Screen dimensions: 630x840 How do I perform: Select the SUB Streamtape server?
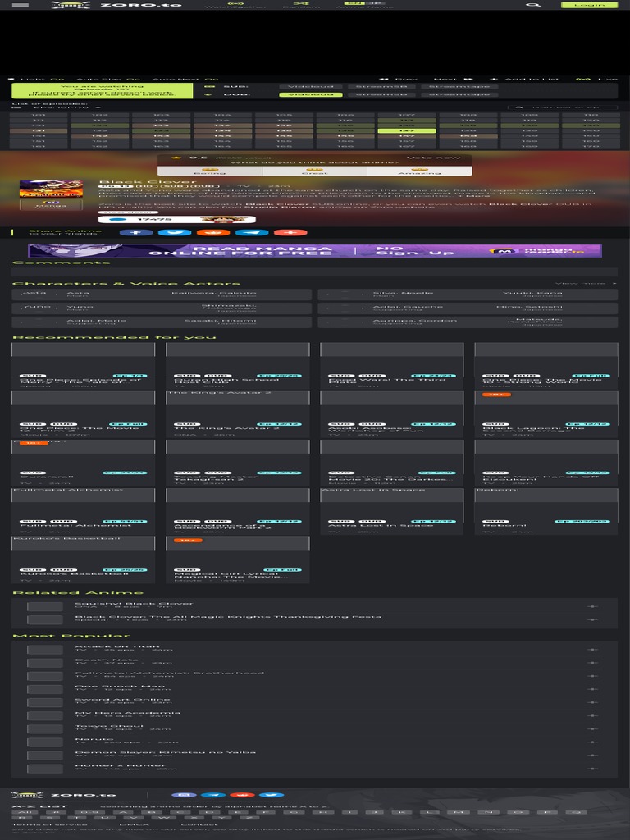pyautogui.click(x=459, y=86)
